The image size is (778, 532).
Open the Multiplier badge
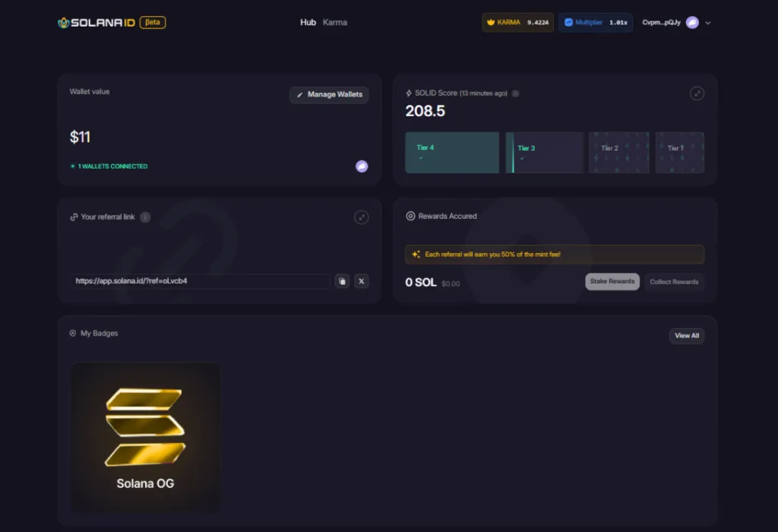point(596,22)
